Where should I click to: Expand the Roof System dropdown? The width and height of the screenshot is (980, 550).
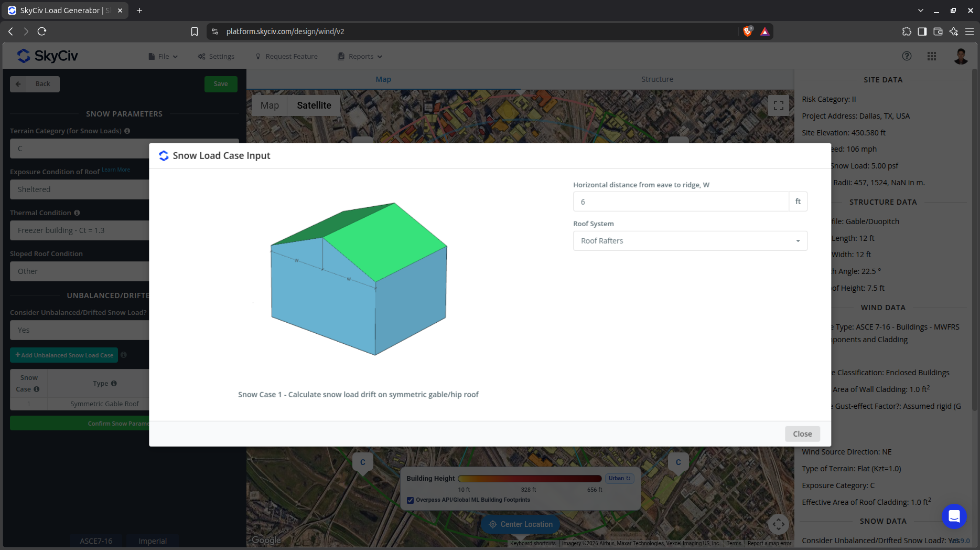tap(690, 241)
